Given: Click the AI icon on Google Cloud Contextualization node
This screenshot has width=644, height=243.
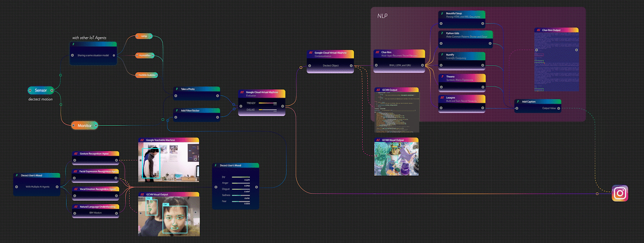Looking at the screenshot, I should coord(311,53).
